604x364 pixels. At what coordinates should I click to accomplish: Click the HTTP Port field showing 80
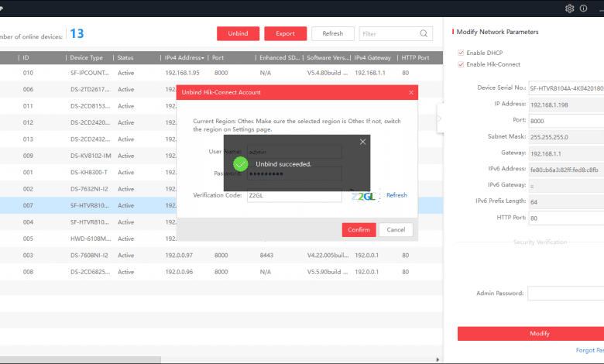pyautogui.click(x=566, y=218)
